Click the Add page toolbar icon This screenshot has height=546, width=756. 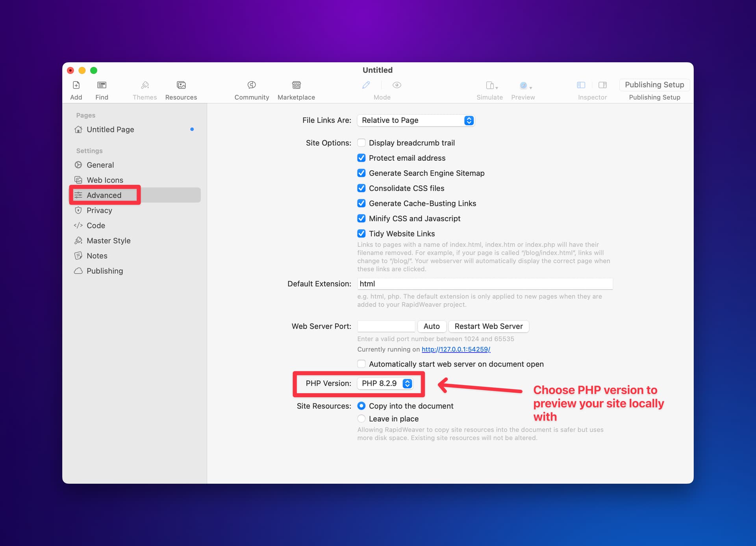(76, 85)
